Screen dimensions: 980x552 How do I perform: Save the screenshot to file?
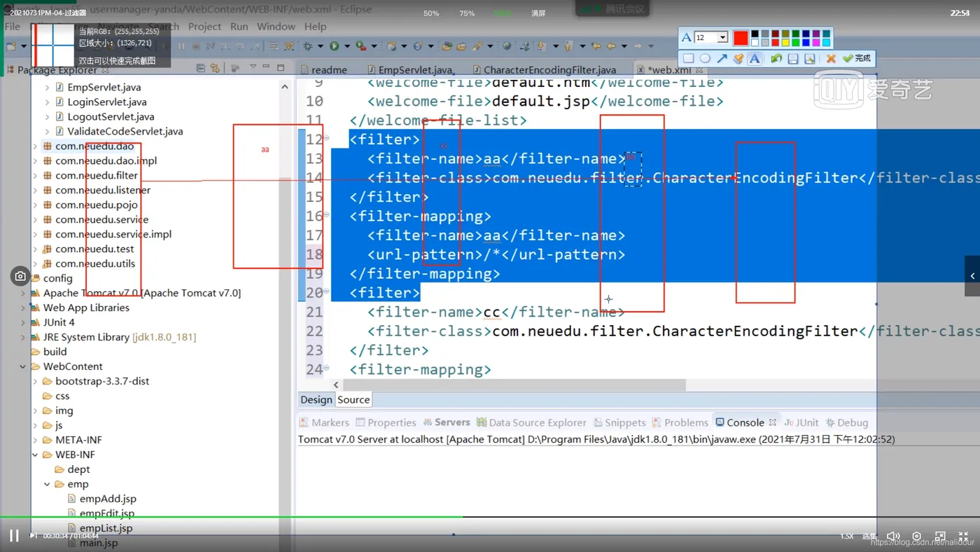793,59
